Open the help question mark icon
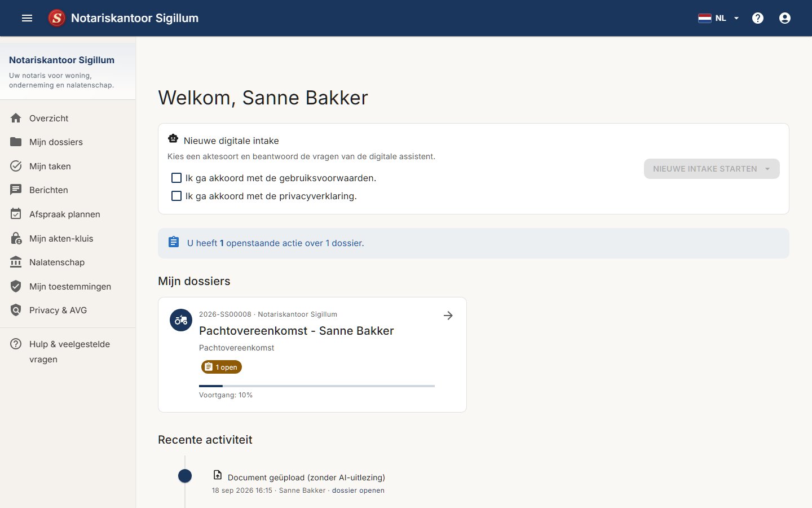 758,18
